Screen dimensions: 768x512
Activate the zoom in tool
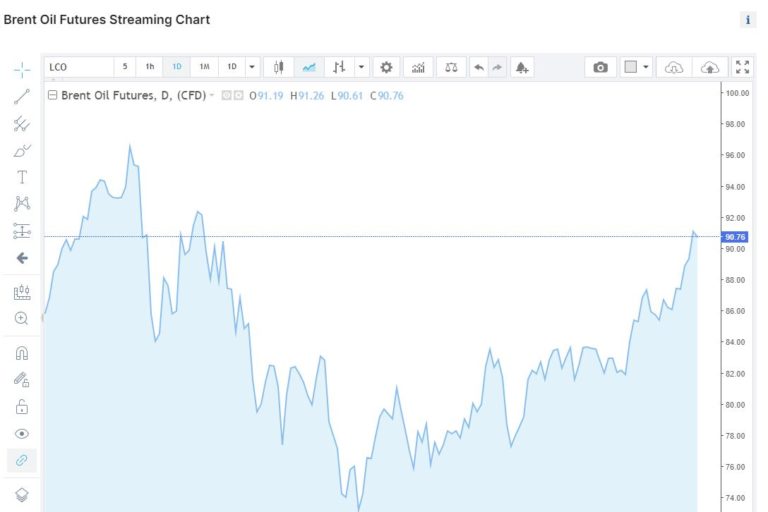(22, 318)
